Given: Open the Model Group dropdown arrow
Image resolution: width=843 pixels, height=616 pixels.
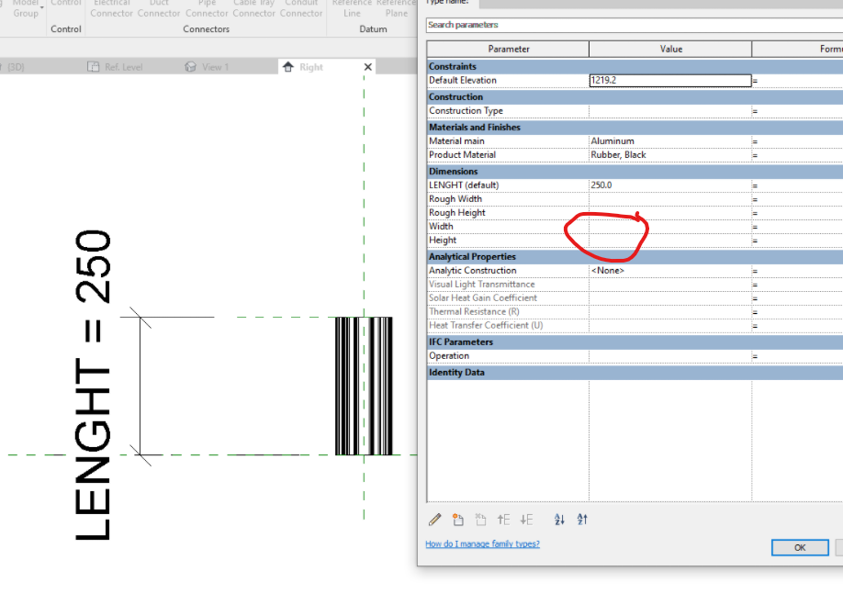Looking at the screenshot, I should pyautogui.click(x=42, y=7).
